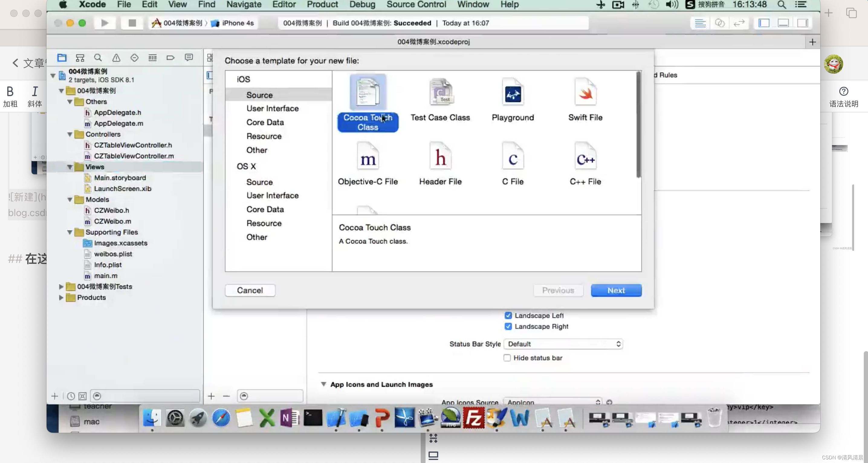This screenshot has width=868, height=463.
Task: Open the Breakpoint navigator
Action: click(x=170, y=58)
